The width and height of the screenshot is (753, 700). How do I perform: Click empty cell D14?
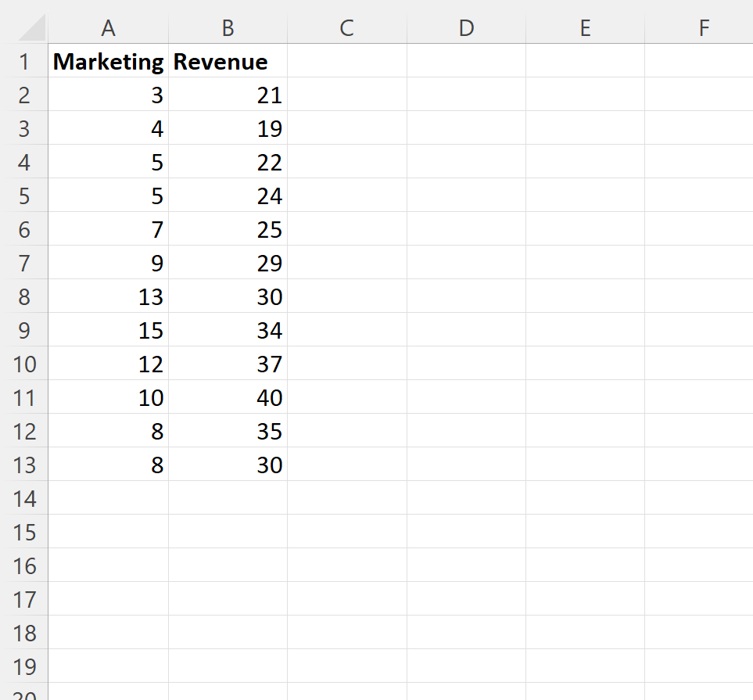point(466,498)
